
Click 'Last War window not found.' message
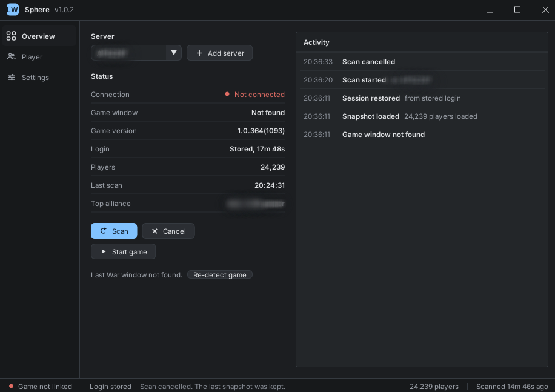tap(136, 275)
